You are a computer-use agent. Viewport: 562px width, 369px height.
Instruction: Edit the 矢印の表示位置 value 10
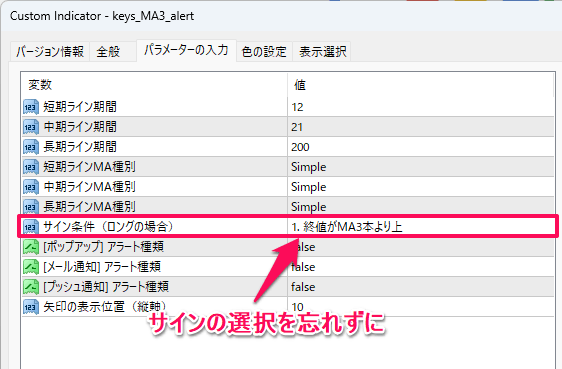coord(421,307)
